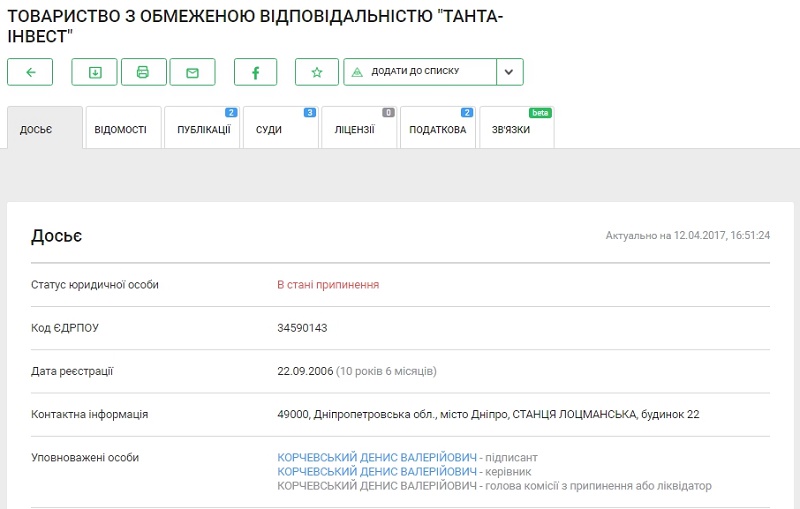
Task: Click the "Додати до списку" button
Action: tap(420, 72)
